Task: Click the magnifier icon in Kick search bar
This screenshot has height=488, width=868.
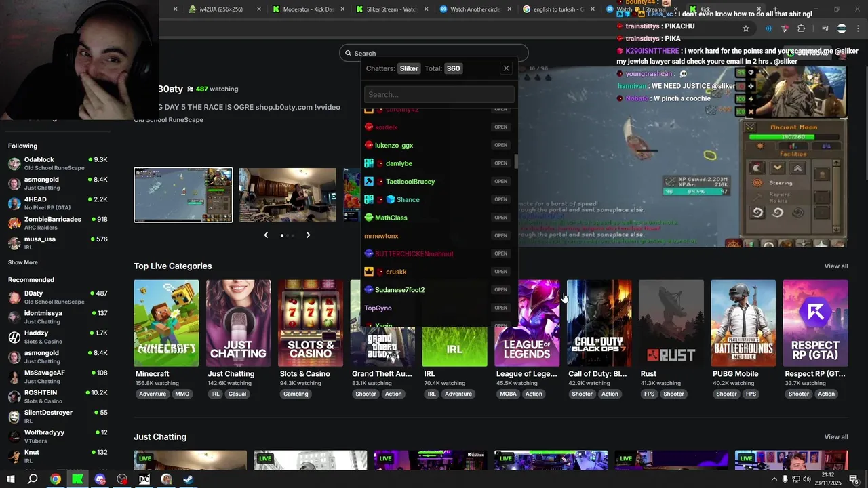Action: pyautogui.click(x=349, y=53)
